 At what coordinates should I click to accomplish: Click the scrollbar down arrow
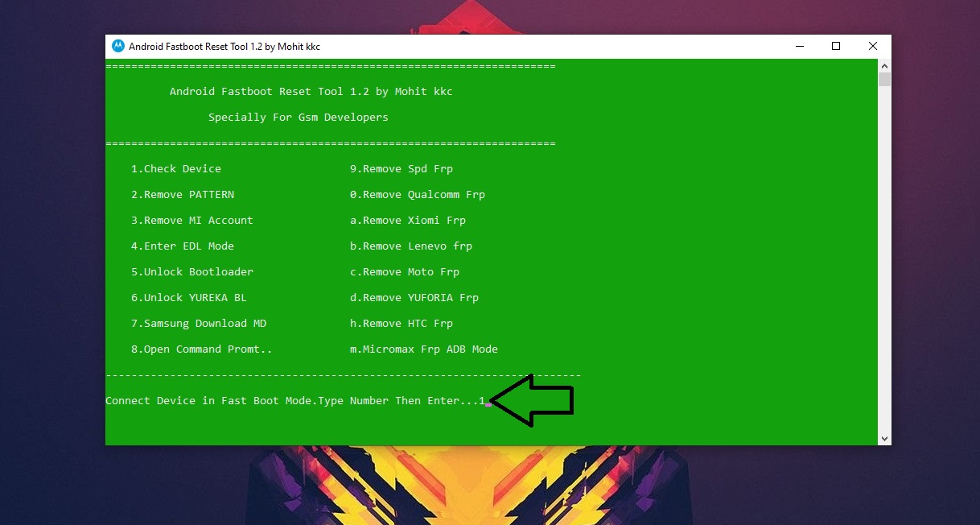coord(883,437)
